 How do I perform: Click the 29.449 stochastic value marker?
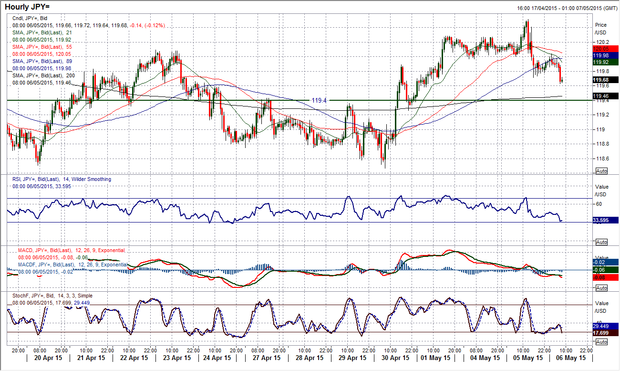pos(605,326)
